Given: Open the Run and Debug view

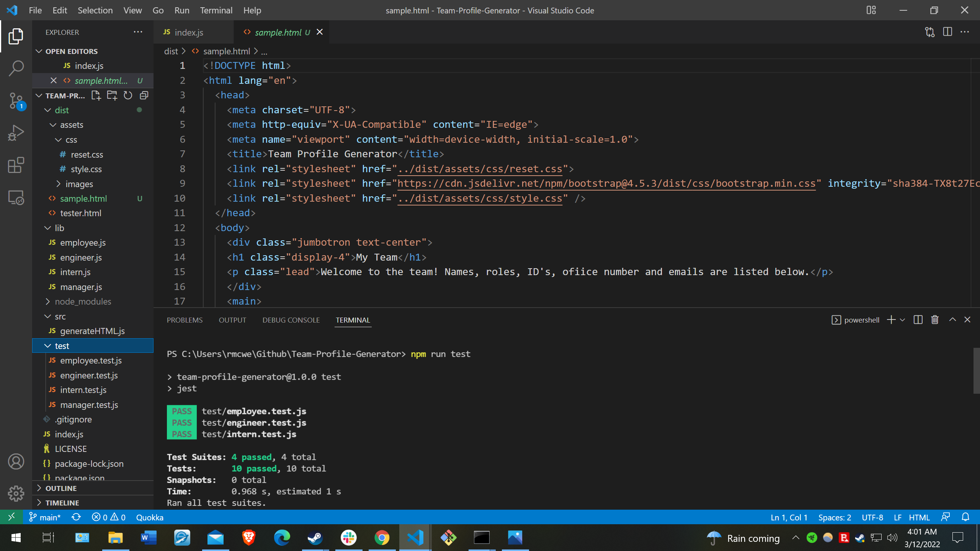Looking at the screenshot, I should (16, 132).
